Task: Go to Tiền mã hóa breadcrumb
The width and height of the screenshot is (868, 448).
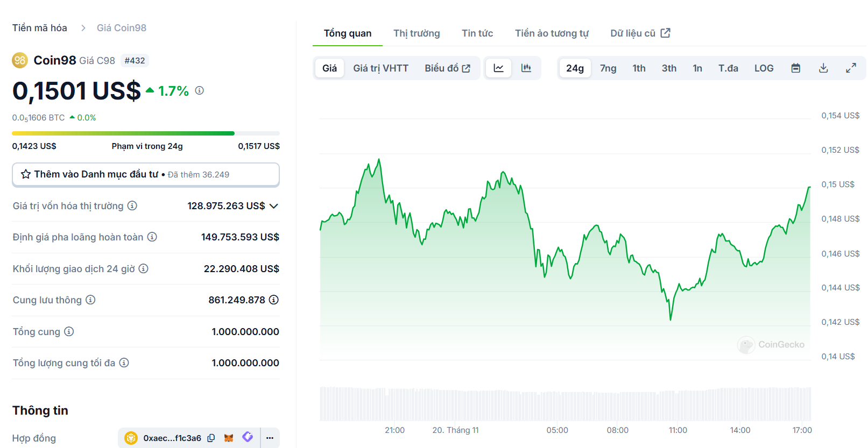Action: click(40, 28)
